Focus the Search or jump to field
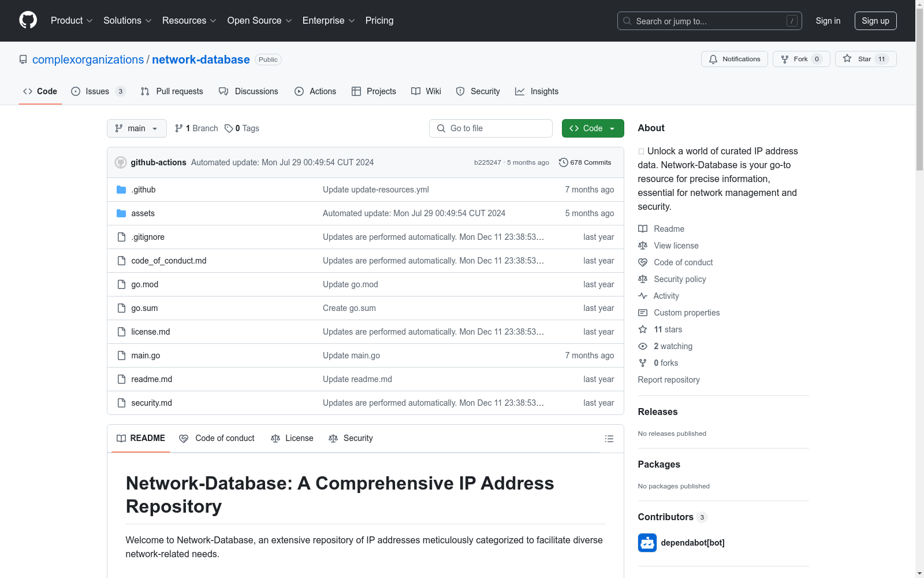924x578 pixels. [710, 21]
